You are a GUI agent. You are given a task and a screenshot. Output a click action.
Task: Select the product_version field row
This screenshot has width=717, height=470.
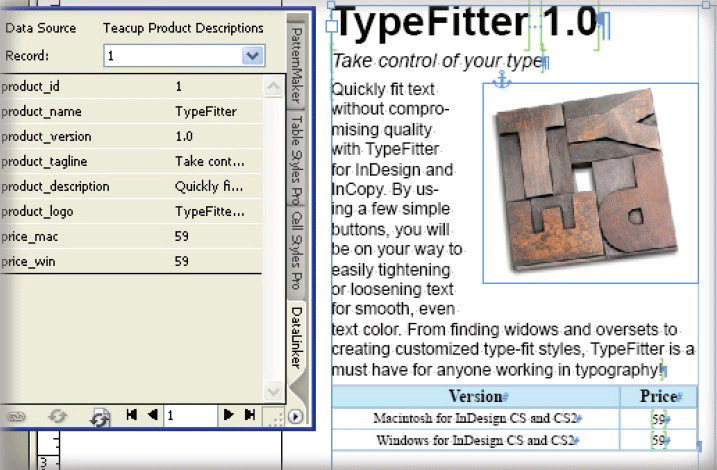(131, 136)
